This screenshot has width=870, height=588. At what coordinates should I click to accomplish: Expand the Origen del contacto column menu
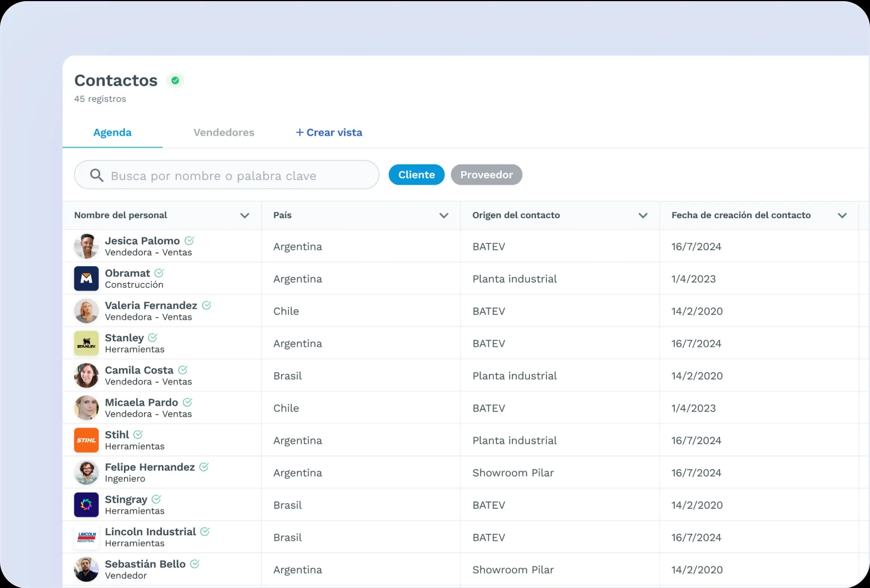643,215
